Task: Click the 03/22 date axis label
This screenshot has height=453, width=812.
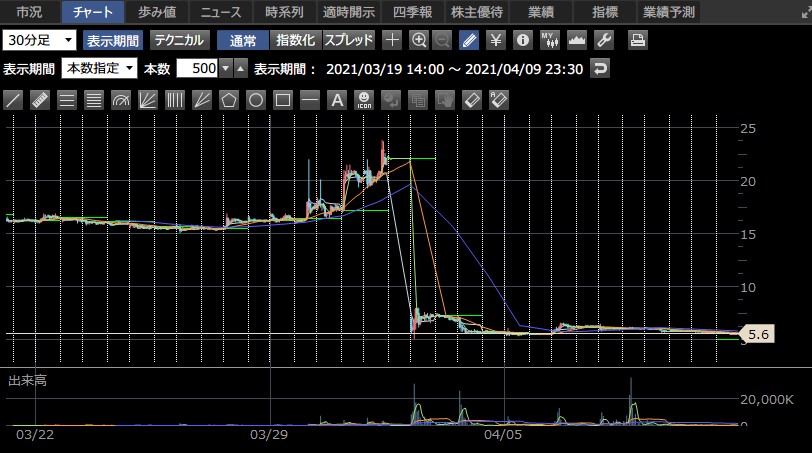Action: pyautogui.click(x=35, y=434)
